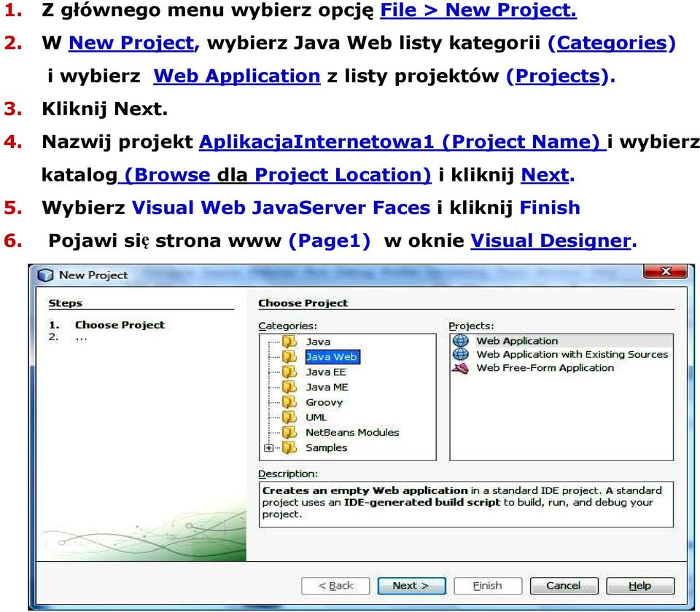Choose Web Free-Form Application project
The width and height of the screenshot is (700, 612).
(545, 368)
